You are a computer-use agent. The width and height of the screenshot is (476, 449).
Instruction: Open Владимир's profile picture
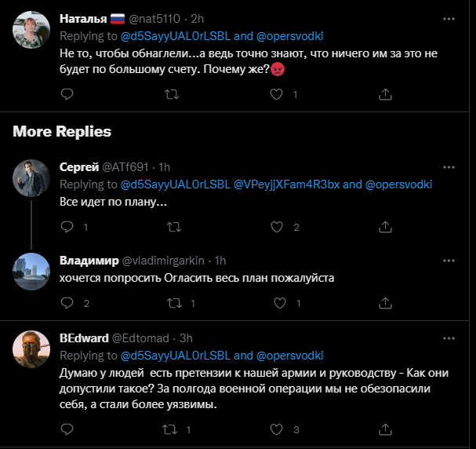32,272
